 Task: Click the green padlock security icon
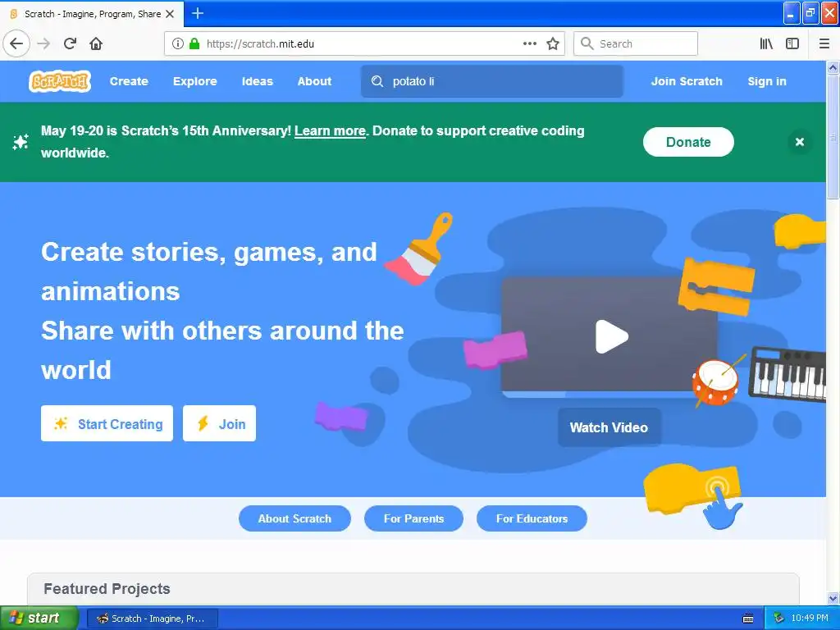coord(194,44)
